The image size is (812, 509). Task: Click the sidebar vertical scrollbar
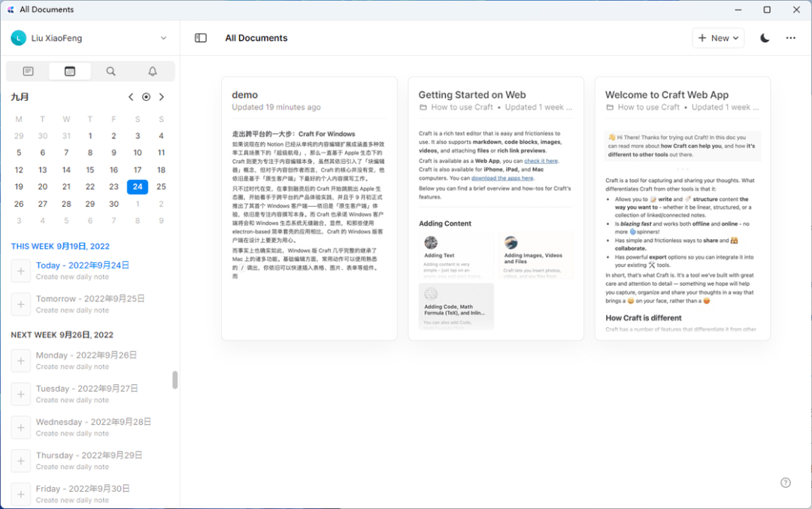click(x=175, y=380)
